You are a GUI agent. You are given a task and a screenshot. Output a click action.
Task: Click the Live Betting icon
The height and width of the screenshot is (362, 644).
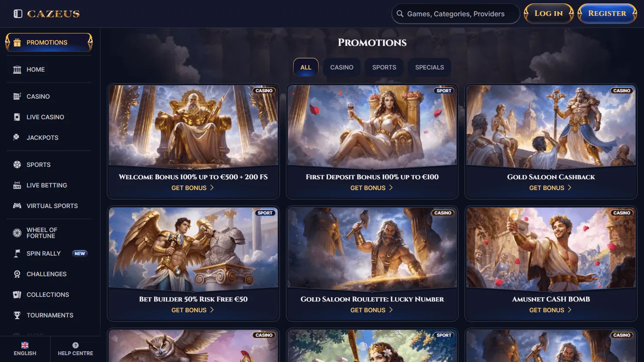(17, 185)
